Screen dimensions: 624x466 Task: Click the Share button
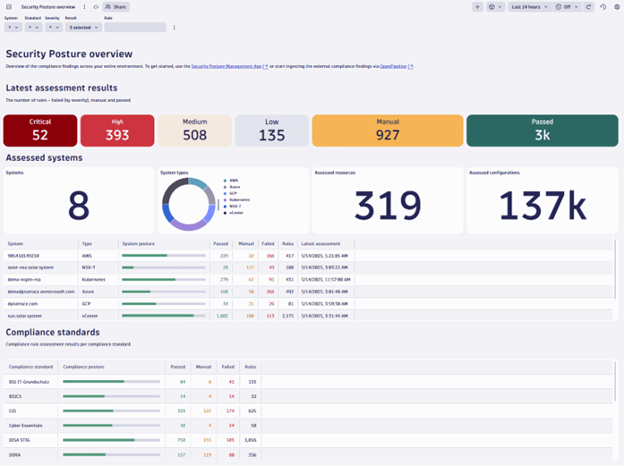tap(117, 6)
